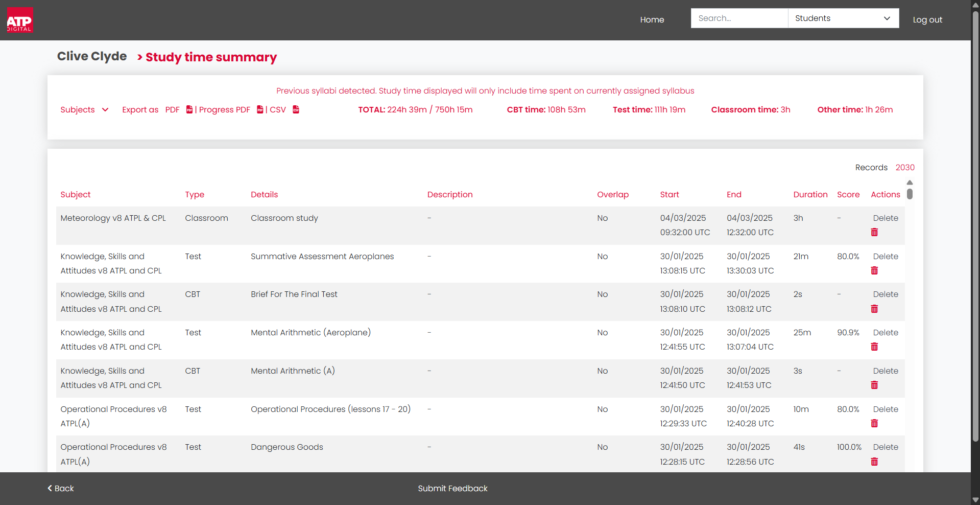Click the table scroll-up arrow

point(910,182)
